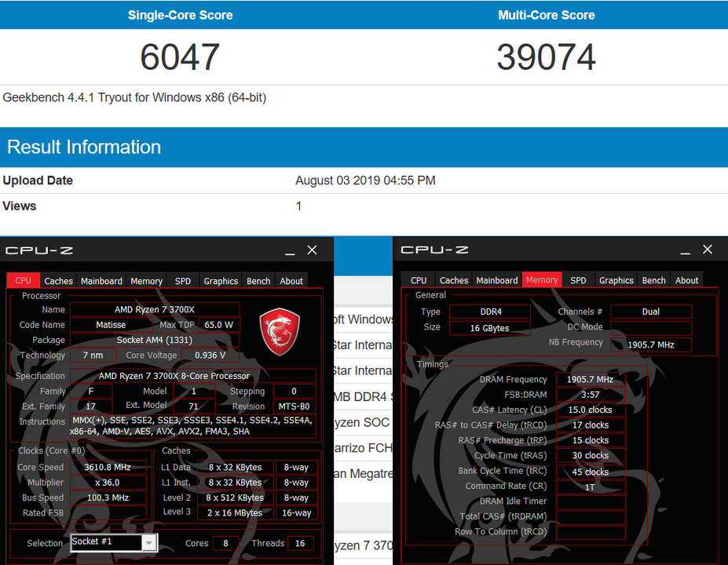This screenshot has width=728, height=565.
Task: Click the MSI dragon shield logo
Action: pyautogui.click(x=280, y=332)
